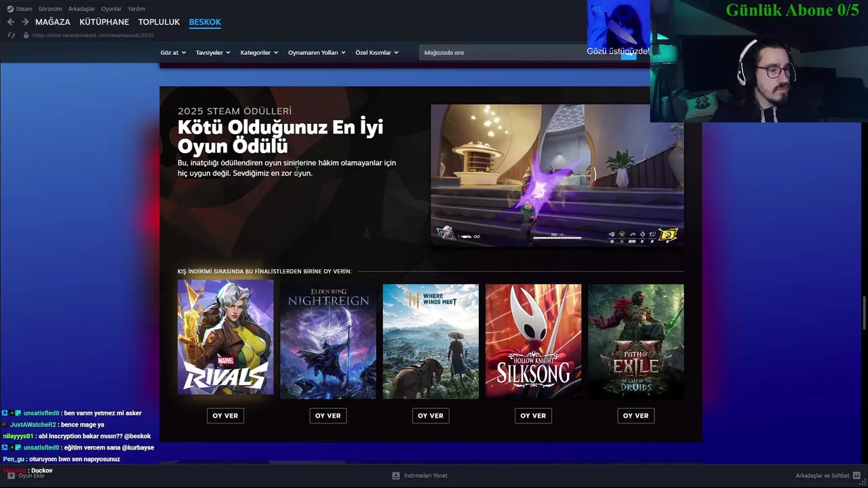
Task: Open the BESKOK profile tab
Action: pyautogui.click(x=205, y=22)
